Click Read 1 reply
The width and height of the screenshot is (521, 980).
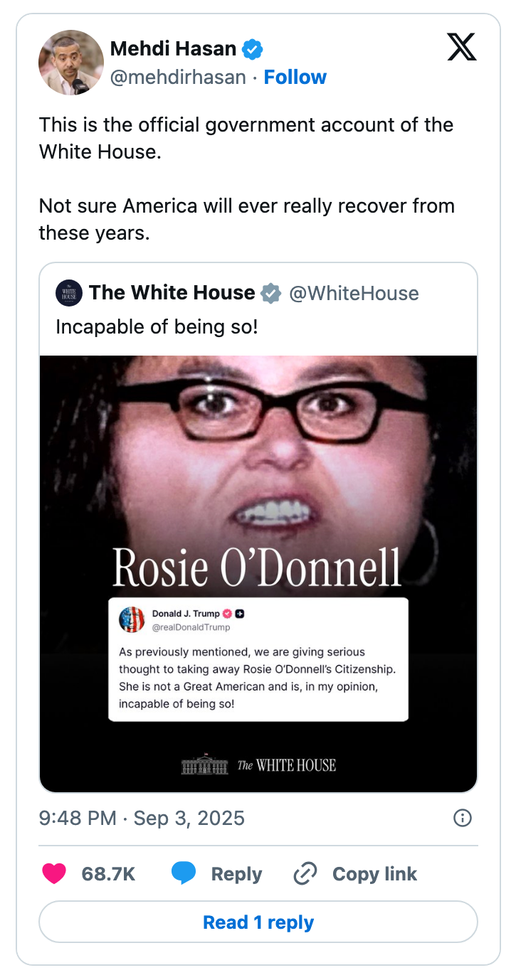point(258,922)
